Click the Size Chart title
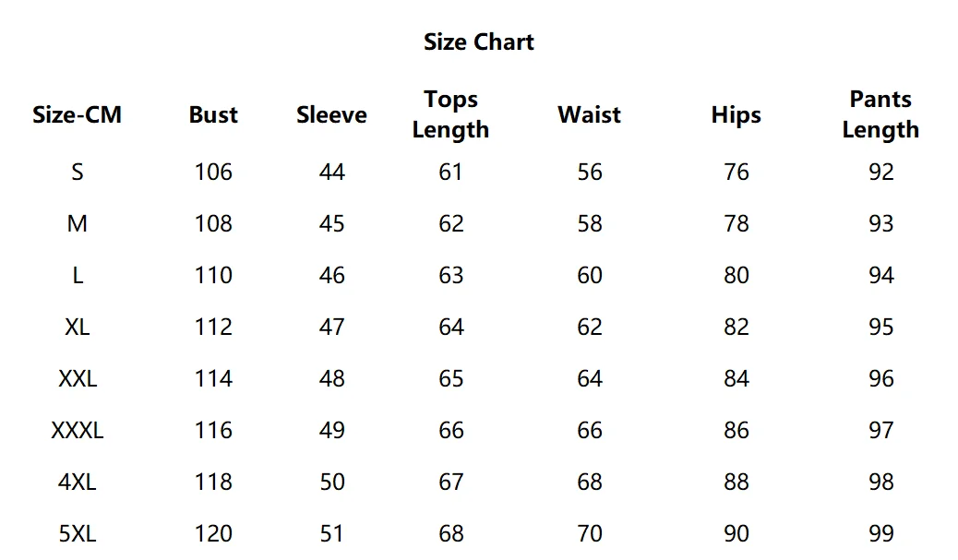958x560 pixels. click(479, 42)
